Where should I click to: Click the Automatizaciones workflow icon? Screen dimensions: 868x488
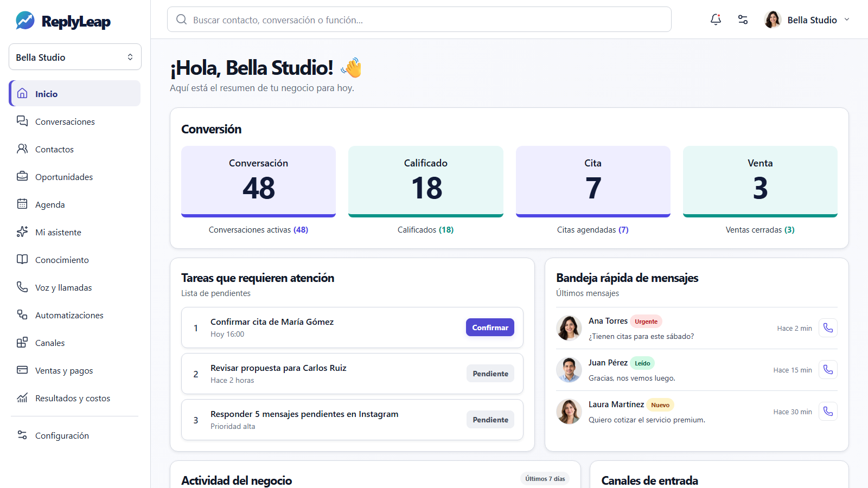point(22,314)
